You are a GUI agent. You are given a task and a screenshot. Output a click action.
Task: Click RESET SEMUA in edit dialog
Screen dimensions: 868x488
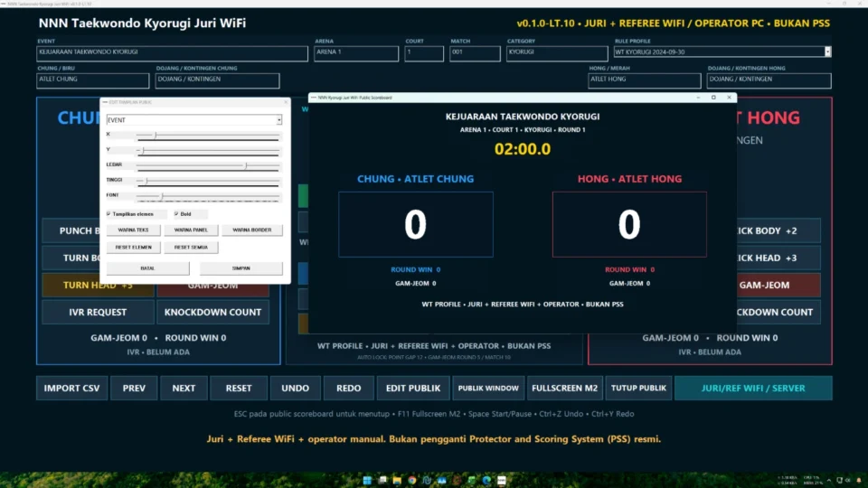point(191,248)
